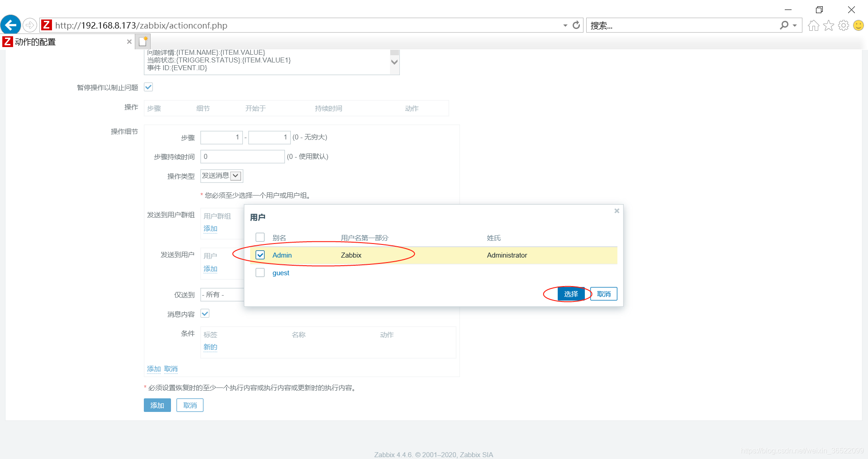Image resolution: width=868 pixels, height=459 pixels.
Task: Click the 取消 link in operation details
Action: 171,369
